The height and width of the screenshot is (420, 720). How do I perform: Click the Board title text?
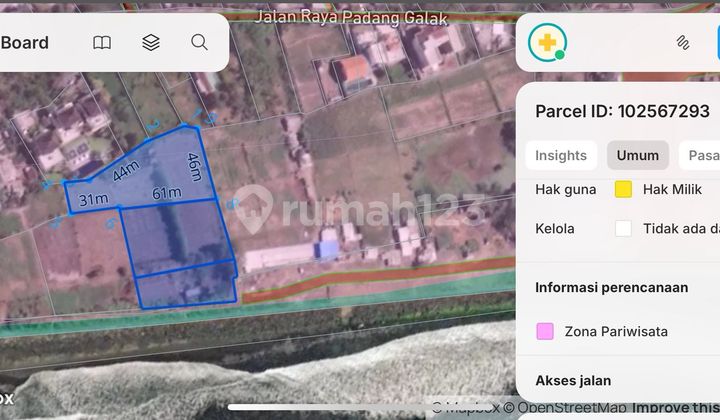pyautogui.click(x=25, y=43)
